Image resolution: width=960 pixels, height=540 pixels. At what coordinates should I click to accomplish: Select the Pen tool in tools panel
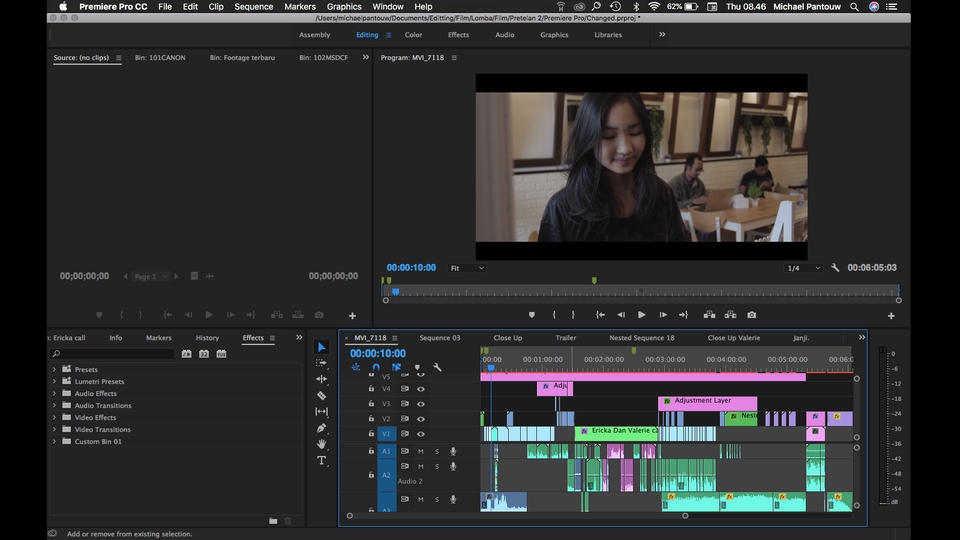321,428
